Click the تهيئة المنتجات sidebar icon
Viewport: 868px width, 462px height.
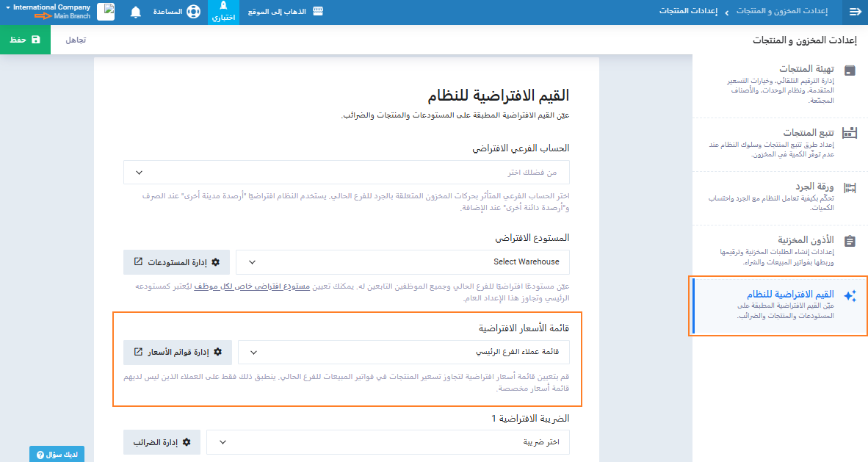pos(850,71)
